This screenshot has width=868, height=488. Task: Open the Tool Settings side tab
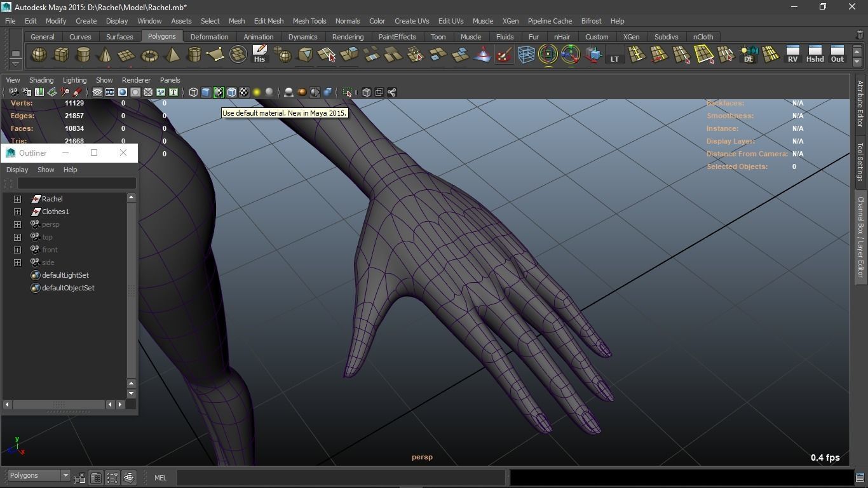point(860,161)
